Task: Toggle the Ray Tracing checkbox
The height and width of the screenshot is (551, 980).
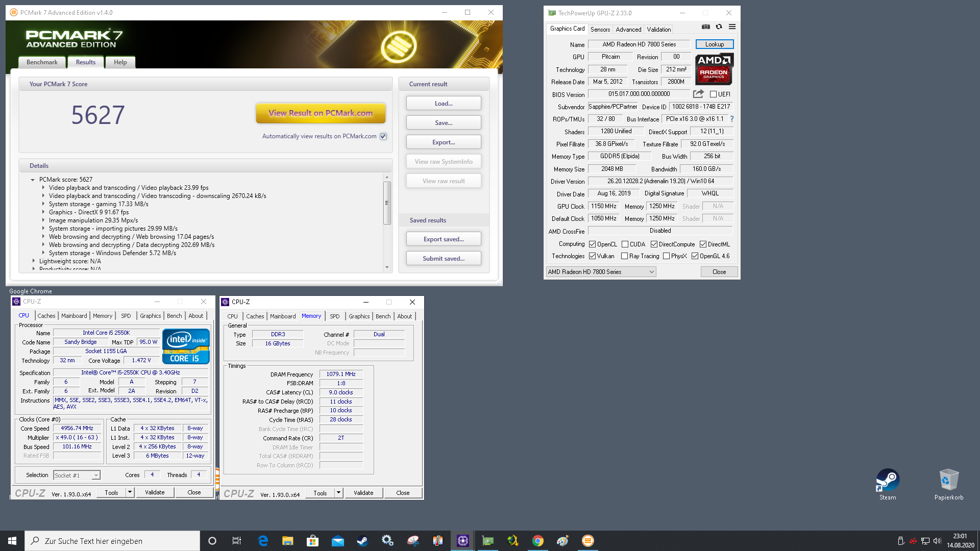Action: 624,256
